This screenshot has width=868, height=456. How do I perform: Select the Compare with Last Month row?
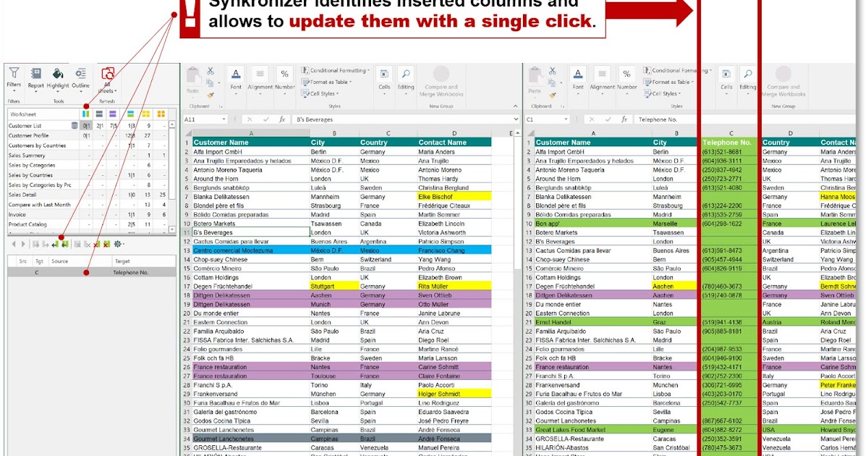(87, 205)
